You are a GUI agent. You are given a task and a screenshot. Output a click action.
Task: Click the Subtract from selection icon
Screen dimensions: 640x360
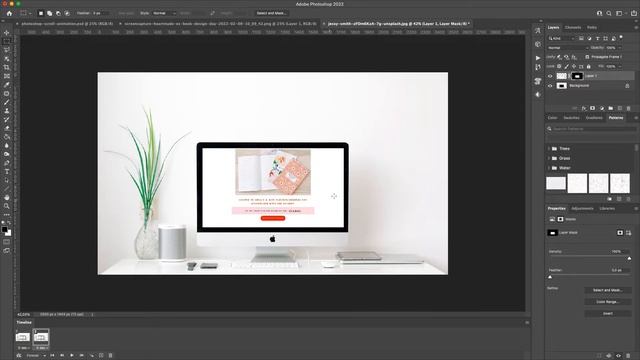click(x=58, y=13)
